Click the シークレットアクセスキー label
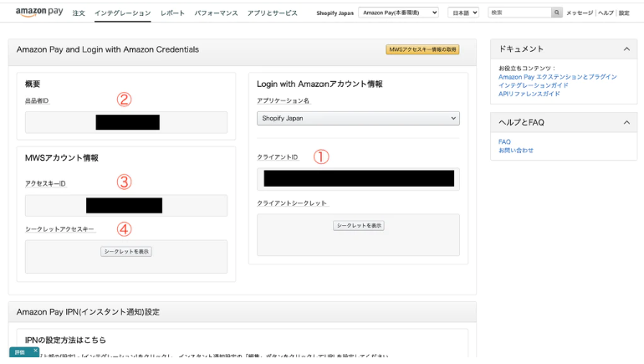This screenshot has width=644, height=364. (59, 229)
